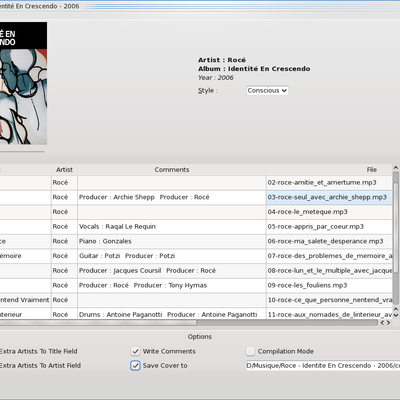Click the album cover art thumbnail
The width and height of the screenshot is (400, 400).
(23, 83)
